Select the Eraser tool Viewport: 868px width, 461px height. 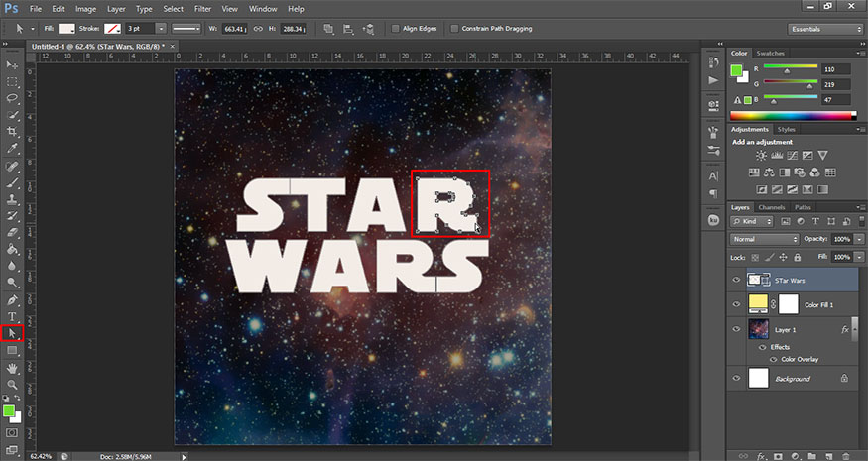pyautogui.click(x=12, y=232)
